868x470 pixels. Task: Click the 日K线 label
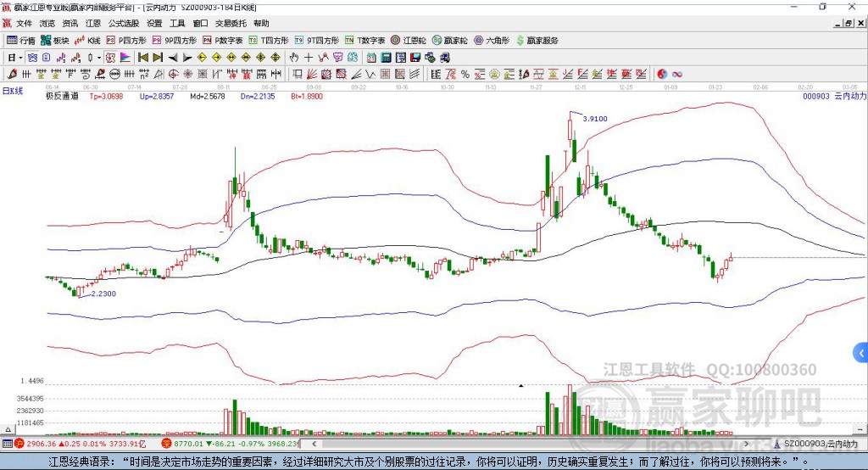click(x=13, y=91)
